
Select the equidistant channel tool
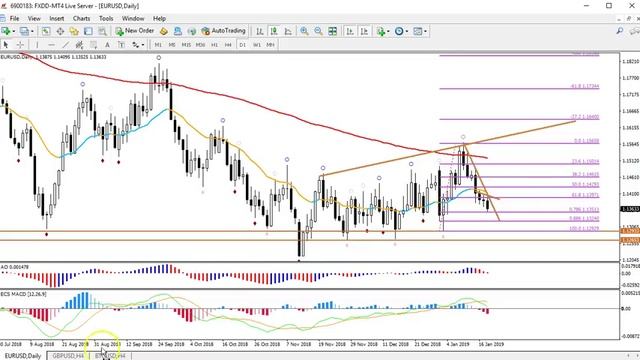[79, 45]
